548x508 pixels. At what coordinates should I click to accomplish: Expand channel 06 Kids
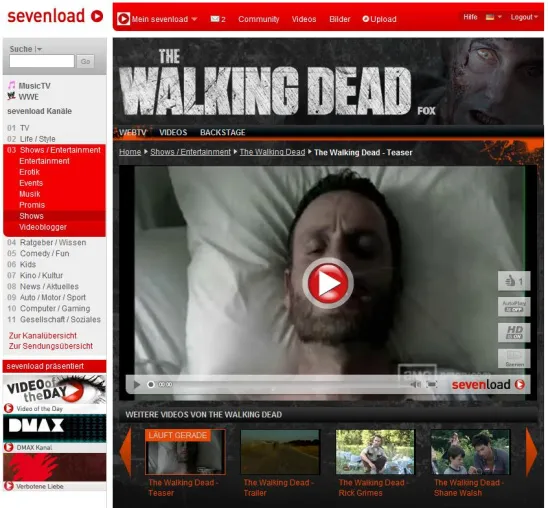tap(22, 264)
